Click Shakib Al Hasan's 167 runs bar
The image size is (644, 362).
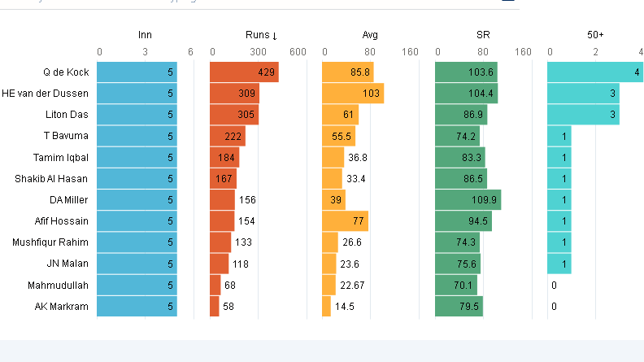click(223, 178)
